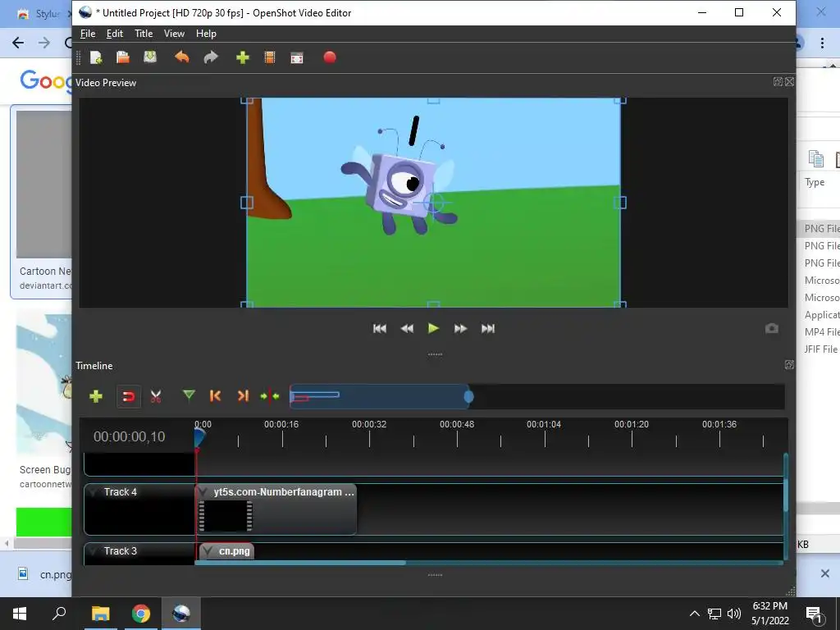Save current frame with the camera icon
Image resolution: width=840 pixels, height=630 pixels.
click(x=771, y=328)
